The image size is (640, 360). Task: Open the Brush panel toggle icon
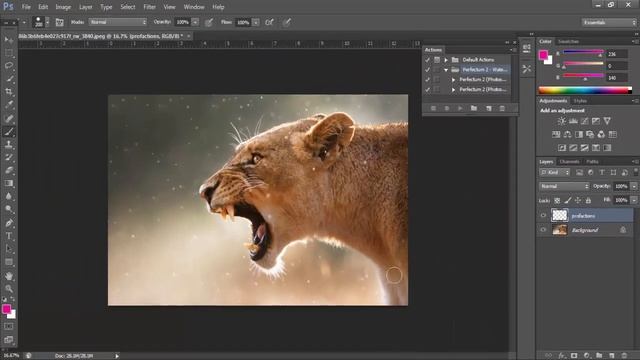pos(60,22)
